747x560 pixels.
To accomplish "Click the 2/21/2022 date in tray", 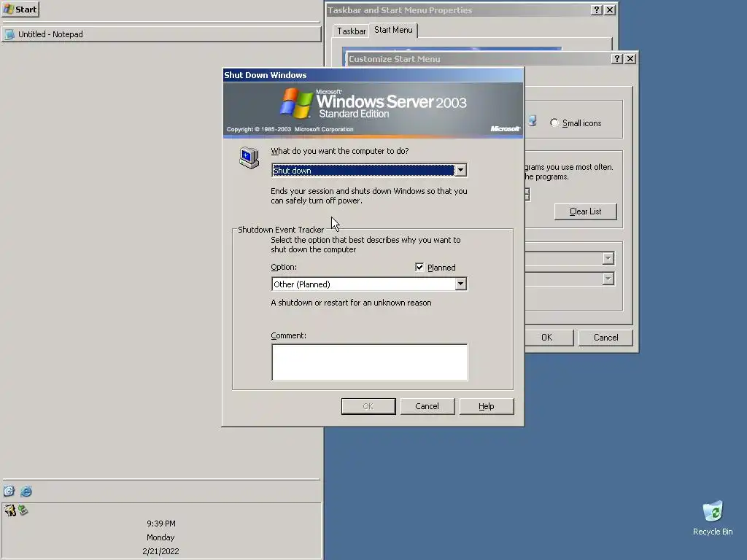I will 160,551.
